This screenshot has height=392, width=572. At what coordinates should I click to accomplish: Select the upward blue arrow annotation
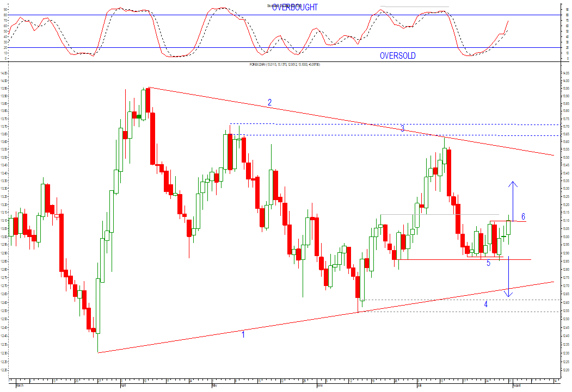point(512,193)
